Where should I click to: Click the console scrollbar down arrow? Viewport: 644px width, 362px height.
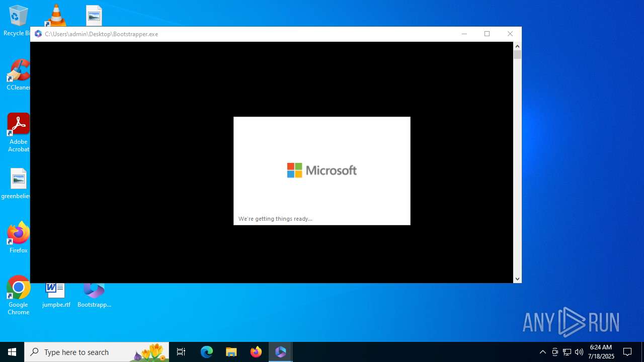pyautogui.click(x=517, y=279)
